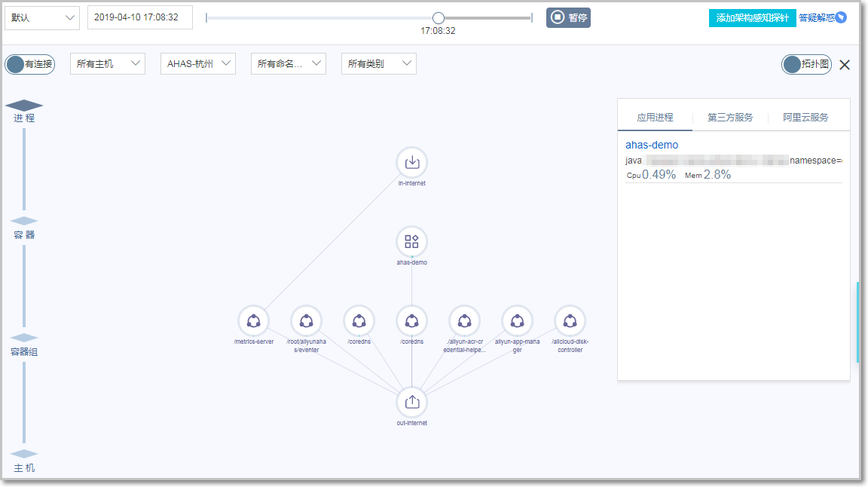Expand the AHAS-杭州 cluster dropdown
This screenshot has height=487, width=868.
[x=198, y=64]
